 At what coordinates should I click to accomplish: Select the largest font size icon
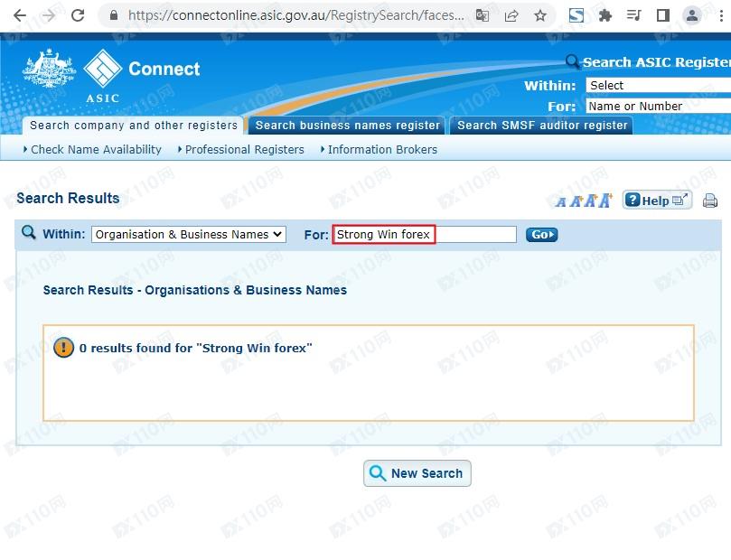(604, 200)
